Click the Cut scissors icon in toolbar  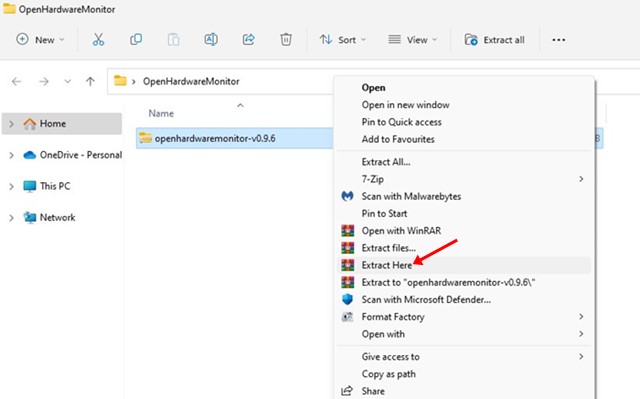(x=98, y=40)
